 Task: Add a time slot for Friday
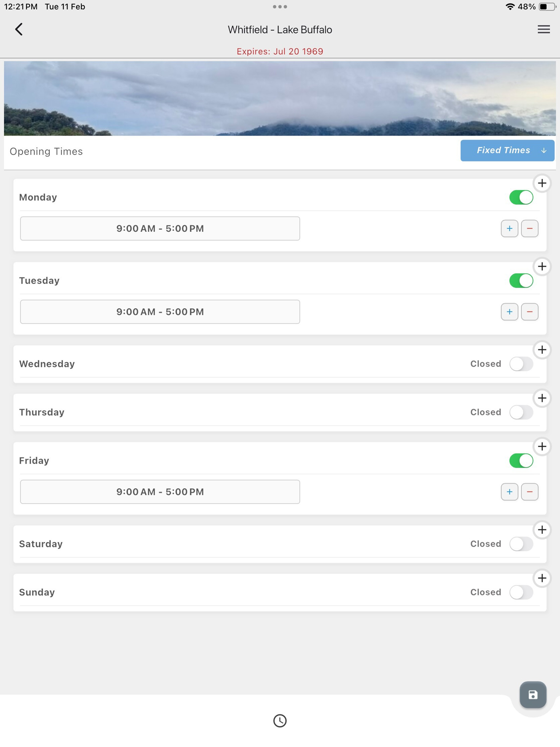tap(509, 492)
